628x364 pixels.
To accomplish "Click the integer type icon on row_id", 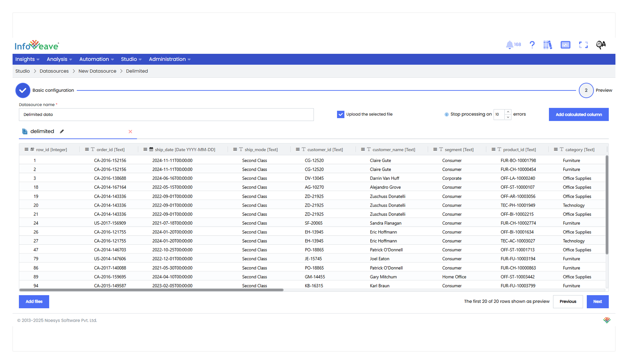I will pos(32,149).
